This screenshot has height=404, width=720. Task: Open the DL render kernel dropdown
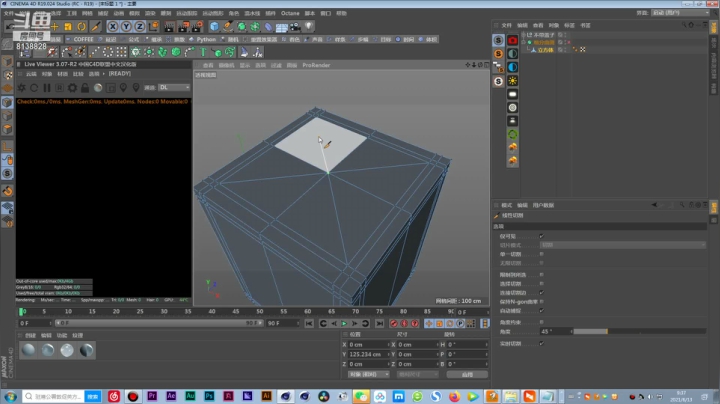pos(174,87)
